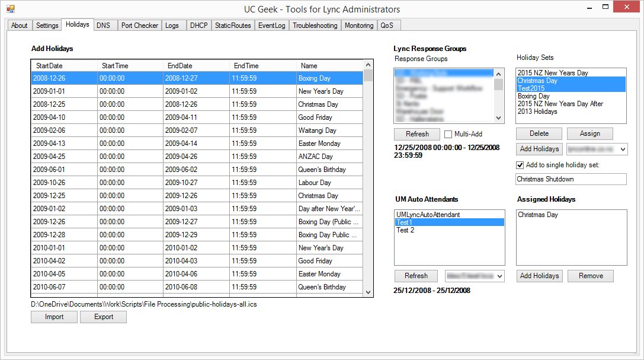The width and height of the screenshot is (644, 360).
Task: Click the Christmas Shutdown holiday set name field
Action: click(x=571, y=179)
